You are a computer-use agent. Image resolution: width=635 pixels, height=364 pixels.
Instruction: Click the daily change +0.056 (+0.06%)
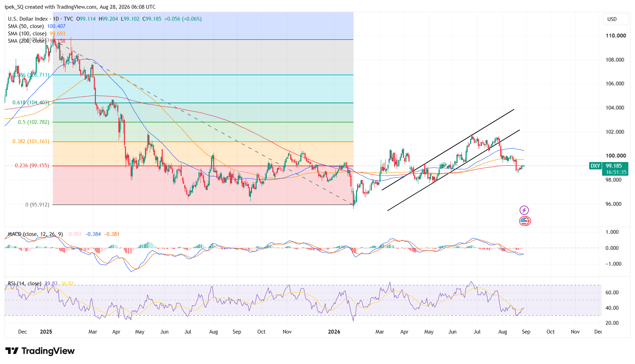[183, 19]
